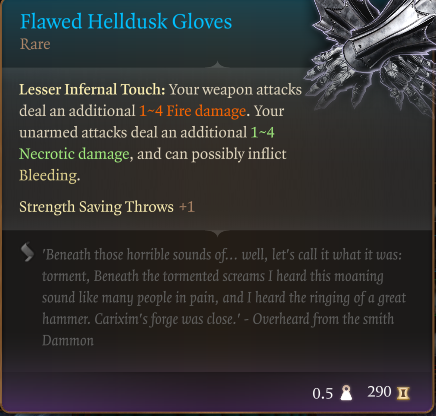436x416 pixels.
Task: Click the green Necrotic damage text
Action: pos(74,154)
